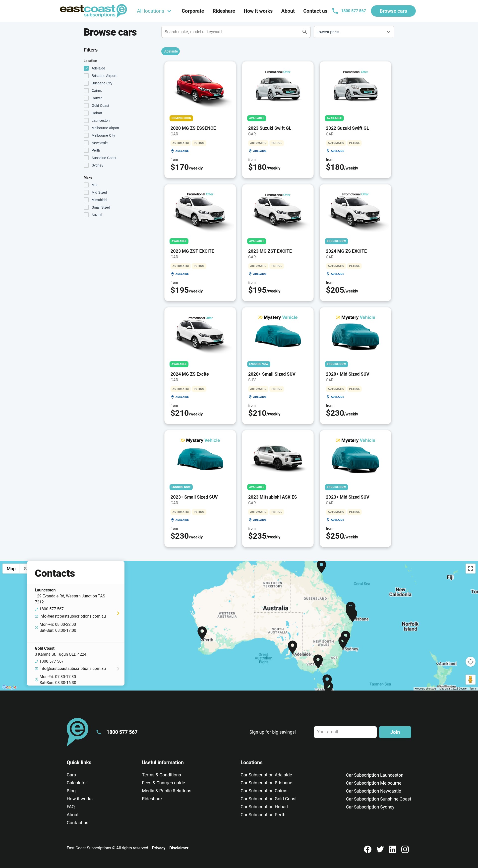Click Launceston contact phone icon

tap(36, 609)
